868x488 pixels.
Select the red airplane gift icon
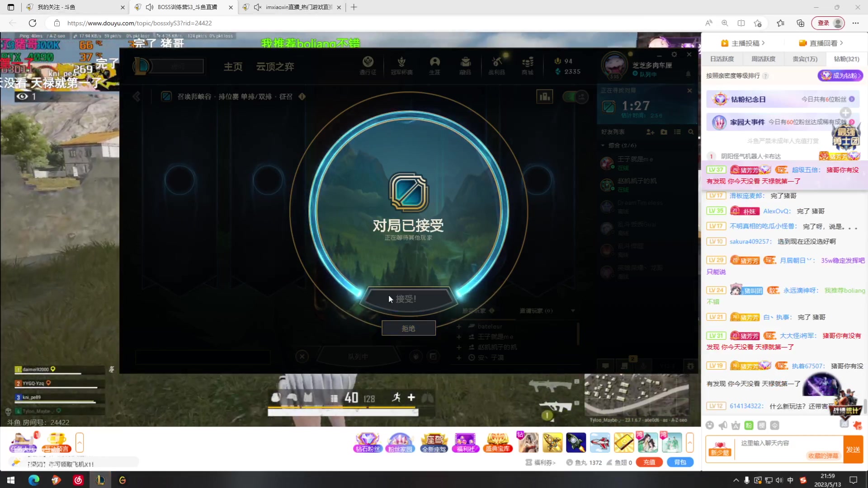coord(600,442)
